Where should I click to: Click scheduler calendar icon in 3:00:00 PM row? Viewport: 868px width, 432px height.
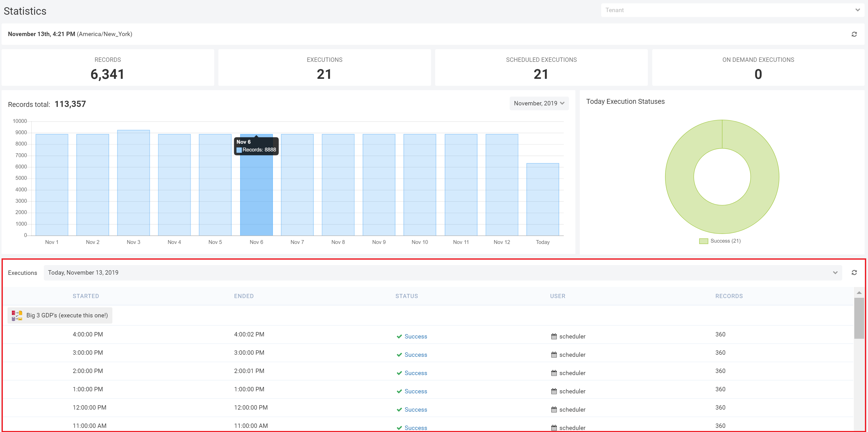[554, 354]
